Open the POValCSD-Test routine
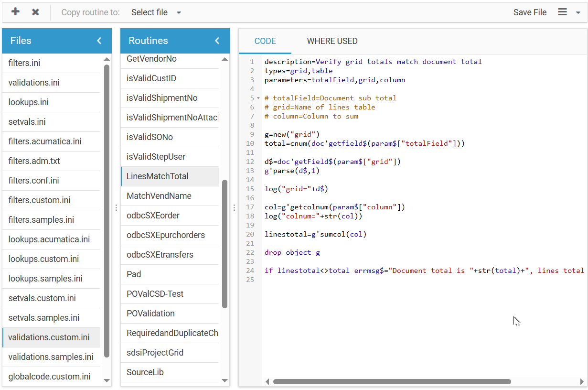 (x=170, y=294)
